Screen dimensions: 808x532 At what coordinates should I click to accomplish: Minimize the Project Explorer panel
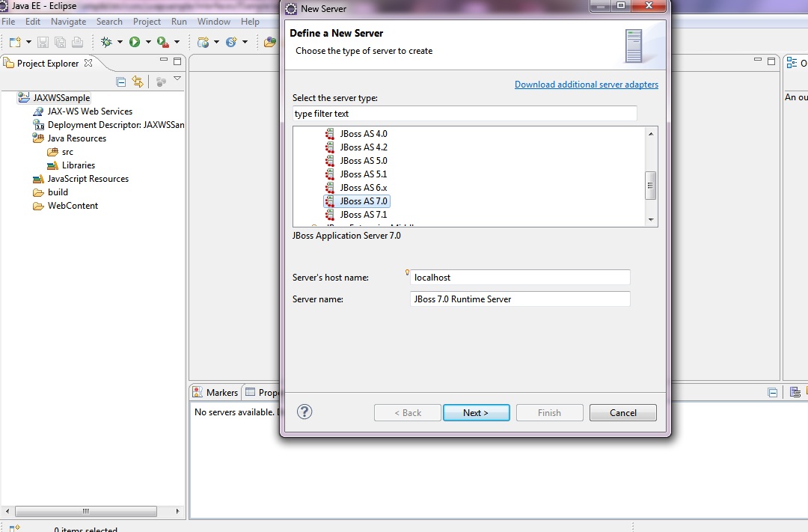pyautogui.click(x=164, y=61)
